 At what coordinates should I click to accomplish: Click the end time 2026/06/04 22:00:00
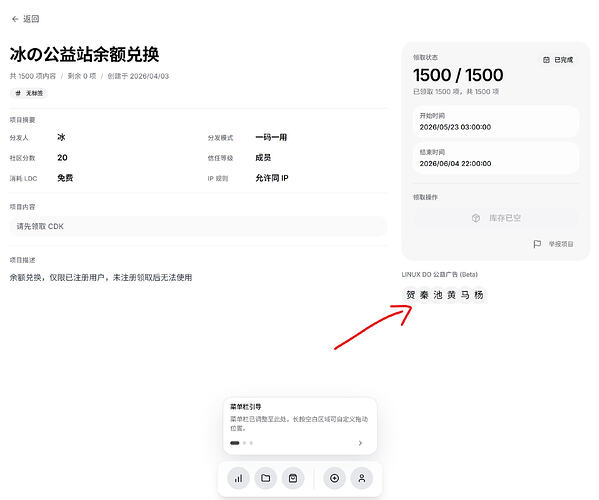click(x=455, y=163)
